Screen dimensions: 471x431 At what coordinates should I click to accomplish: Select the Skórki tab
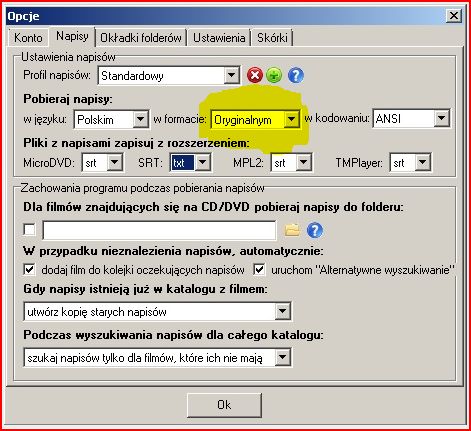[x=272, y=38]
